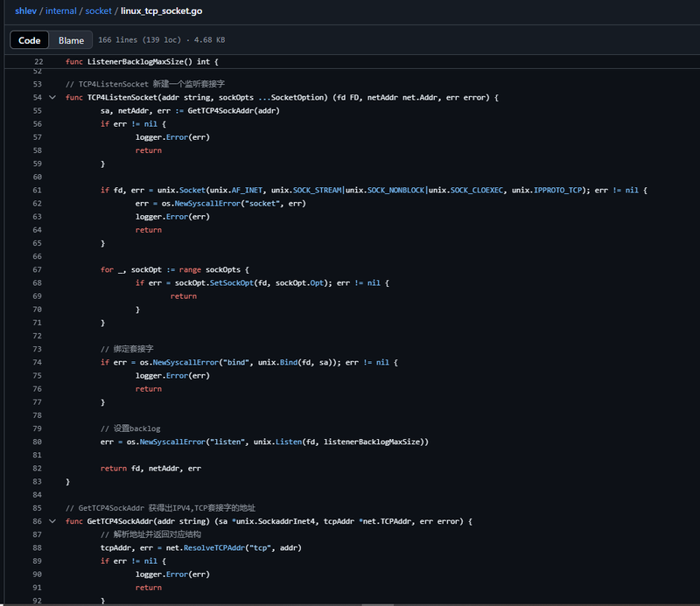Collapse the GetTCP4SockAddr function chevron

click(x=52, y=521)
